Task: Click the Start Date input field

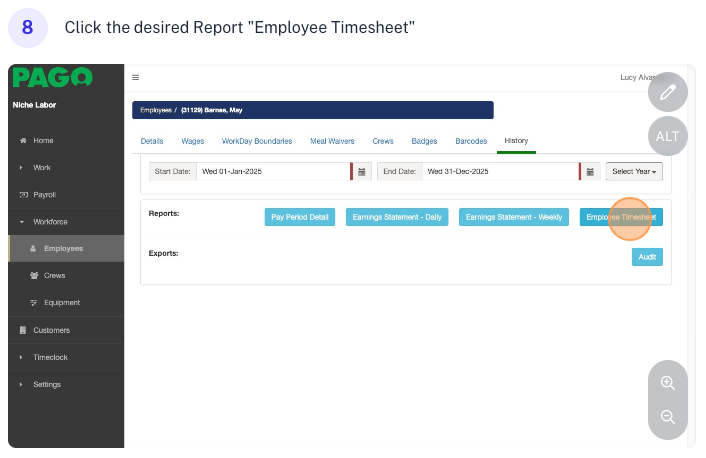Action: click(272, 171)
